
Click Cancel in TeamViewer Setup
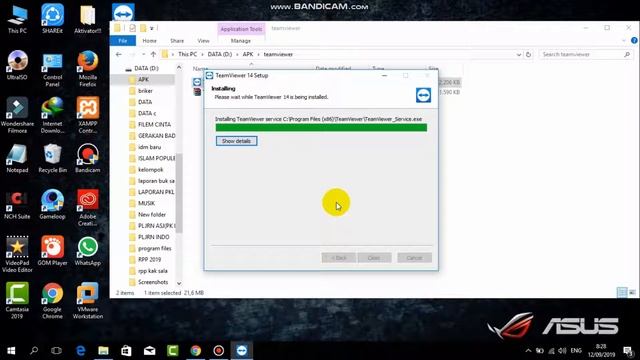coord(414,258)
